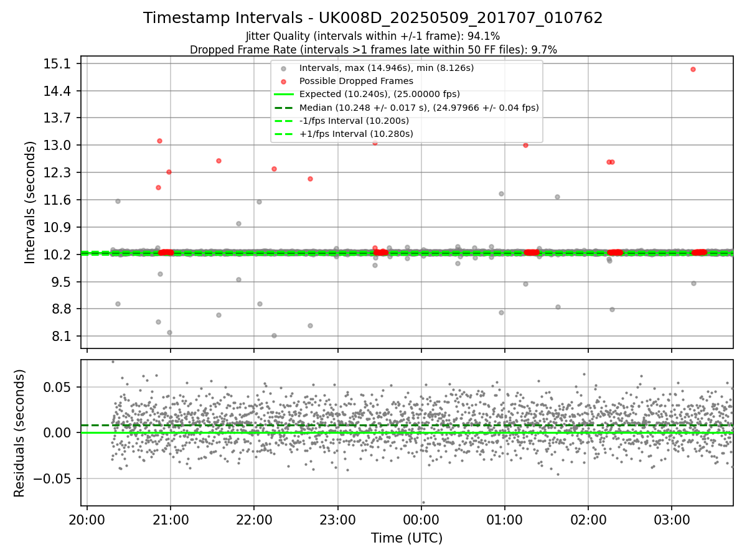The image size is (747, 560).
Task: Click the 'Residuals (seconds)' y-axis label
Action: (x=19, y=433)
